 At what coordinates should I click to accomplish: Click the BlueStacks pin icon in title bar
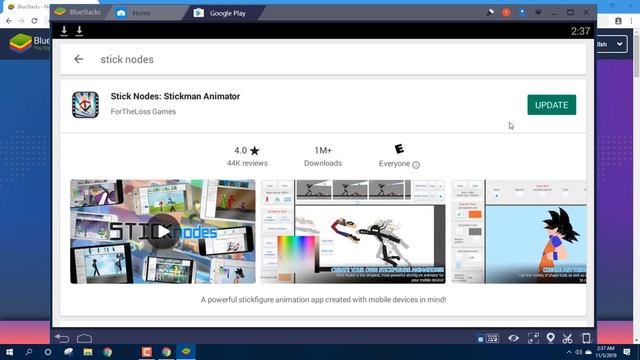tap(490, 13)
